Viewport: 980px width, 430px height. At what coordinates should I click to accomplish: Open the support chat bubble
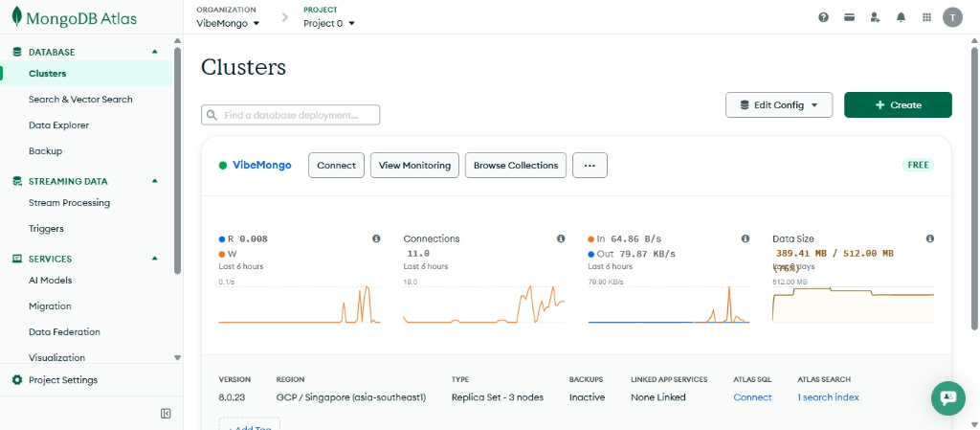(948, 398)
